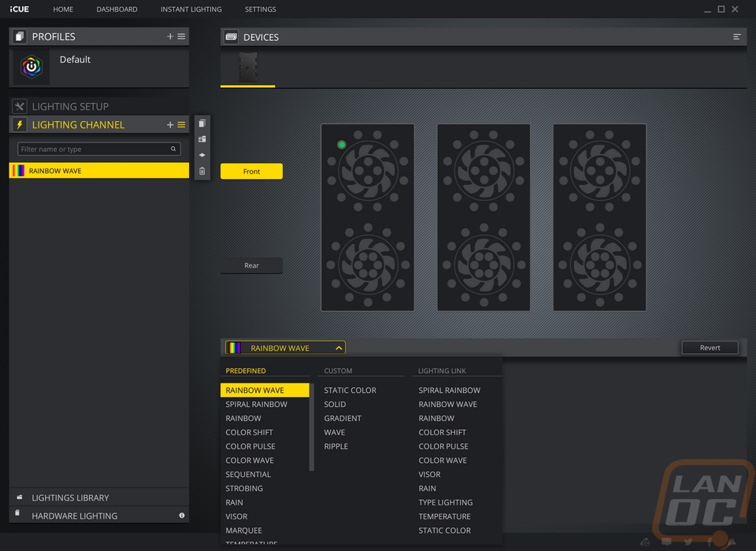Choose SEQUENTIAL from the Predefined effects

(248, 475)
